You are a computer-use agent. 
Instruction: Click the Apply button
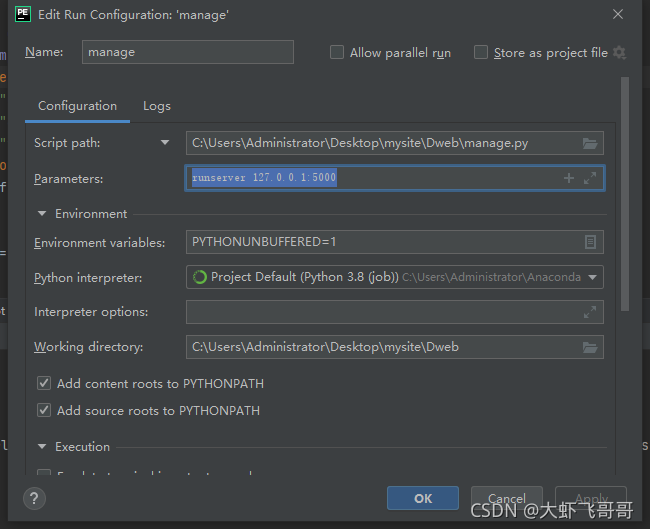click(591, 498)
